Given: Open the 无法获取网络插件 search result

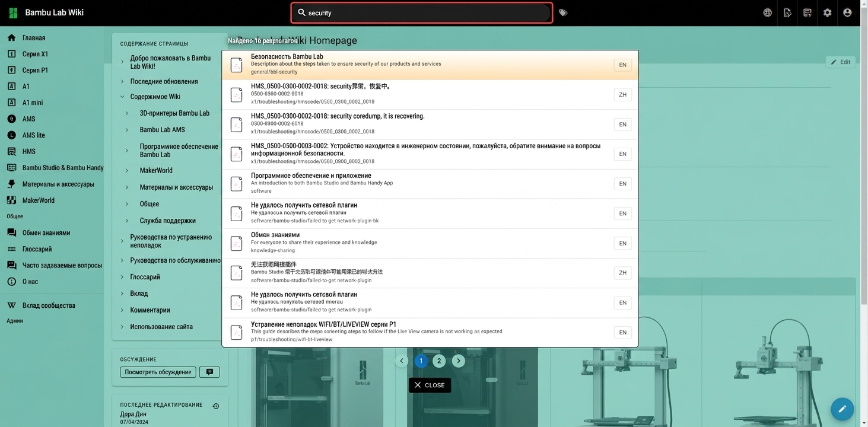Looking at the screenshot, I should pos(430,273).
